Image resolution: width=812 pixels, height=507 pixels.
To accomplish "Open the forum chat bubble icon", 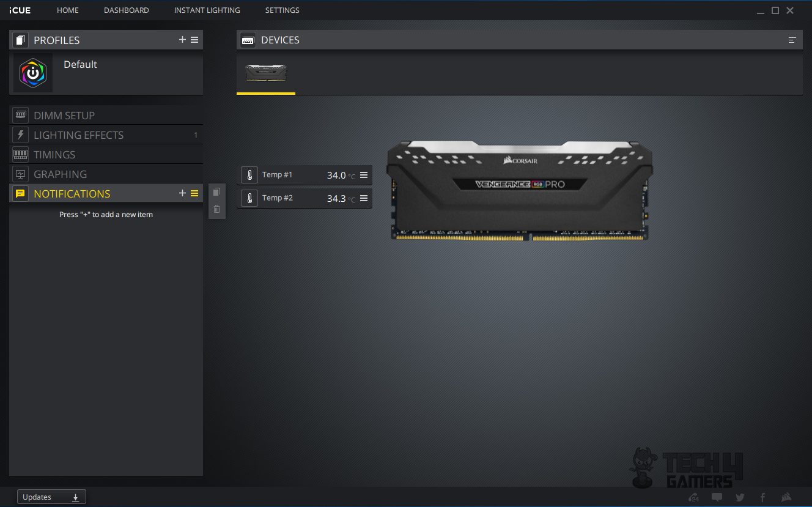I will point(717,497).
